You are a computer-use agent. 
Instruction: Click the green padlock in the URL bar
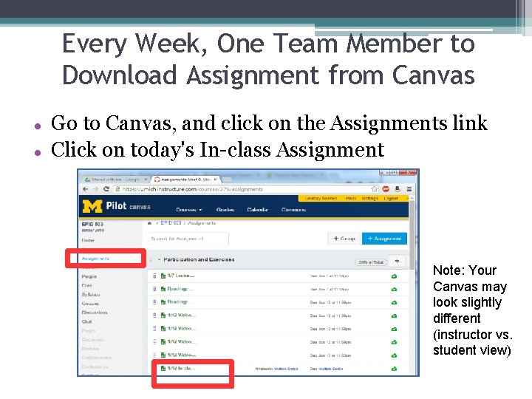(x=117, y=189)
